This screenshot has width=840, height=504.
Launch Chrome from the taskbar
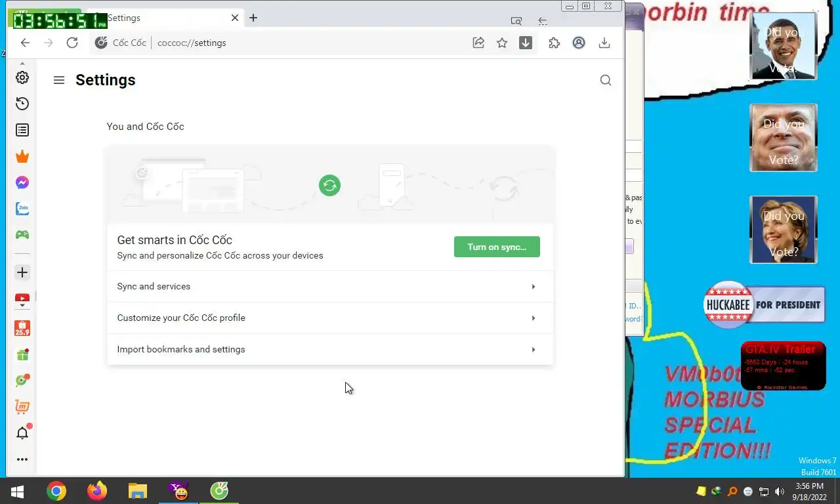(x=56, y=491)
